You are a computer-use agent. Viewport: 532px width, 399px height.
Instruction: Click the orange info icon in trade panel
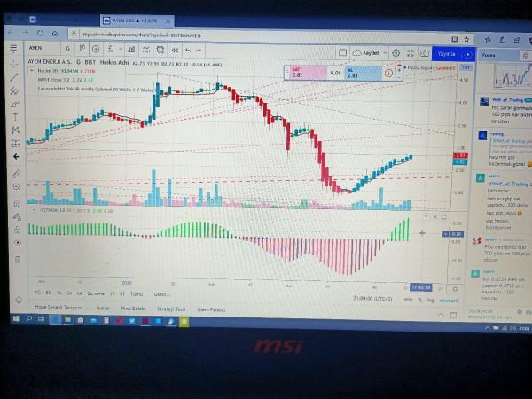coord(389,74)
